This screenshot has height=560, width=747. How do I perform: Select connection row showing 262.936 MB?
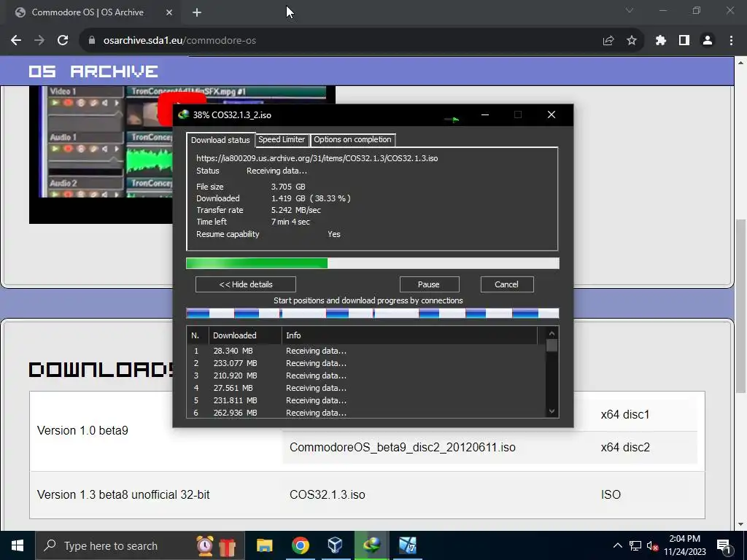click(x=366, y=413)
